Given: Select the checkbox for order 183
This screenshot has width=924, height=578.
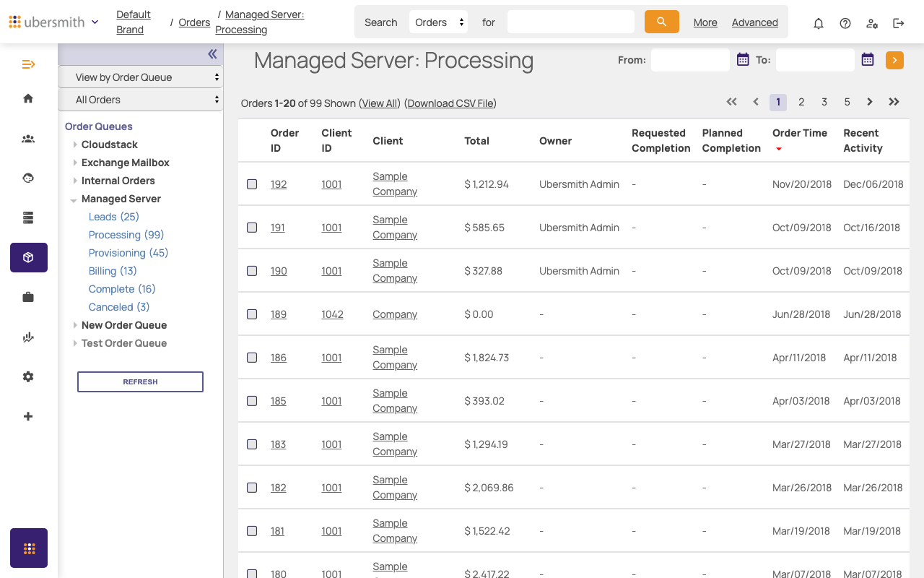Looking at the screenshot, I should tap(252, 444).
